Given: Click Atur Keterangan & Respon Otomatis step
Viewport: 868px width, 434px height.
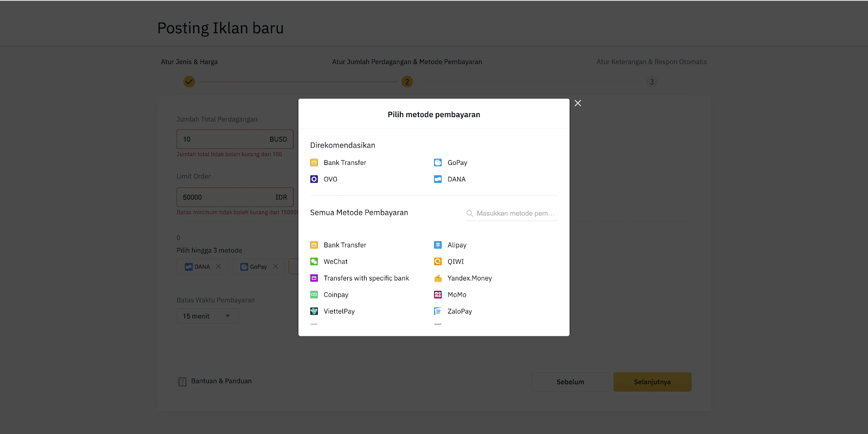Looking at the screenshot, I should (652, 62).
